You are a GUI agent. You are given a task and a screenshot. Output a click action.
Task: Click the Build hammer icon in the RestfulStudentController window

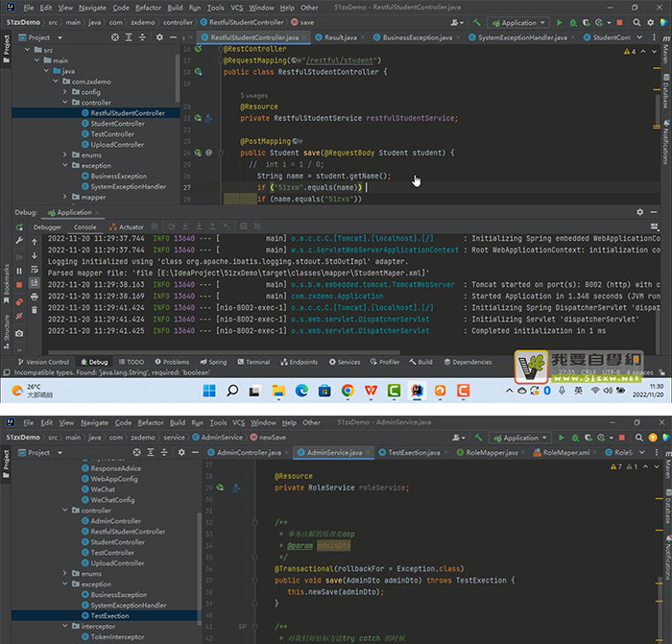(476, 22)
